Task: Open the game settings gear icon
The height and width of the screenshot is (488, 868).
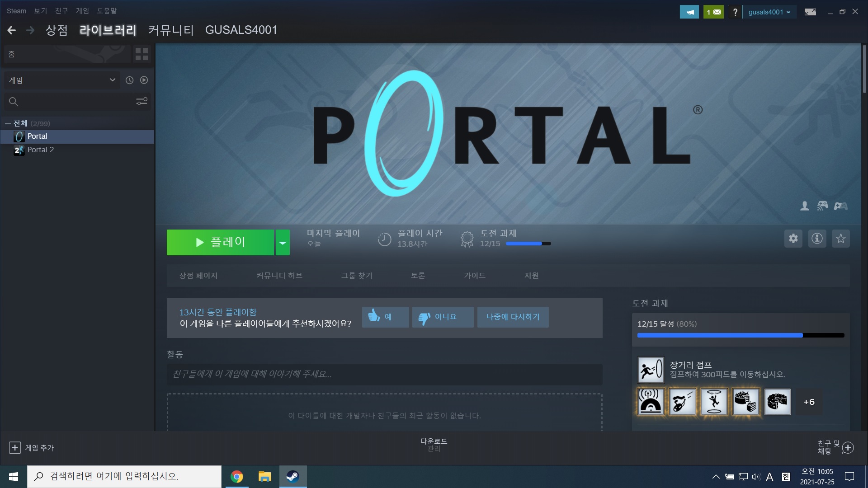Action: [x=793, y=239]
